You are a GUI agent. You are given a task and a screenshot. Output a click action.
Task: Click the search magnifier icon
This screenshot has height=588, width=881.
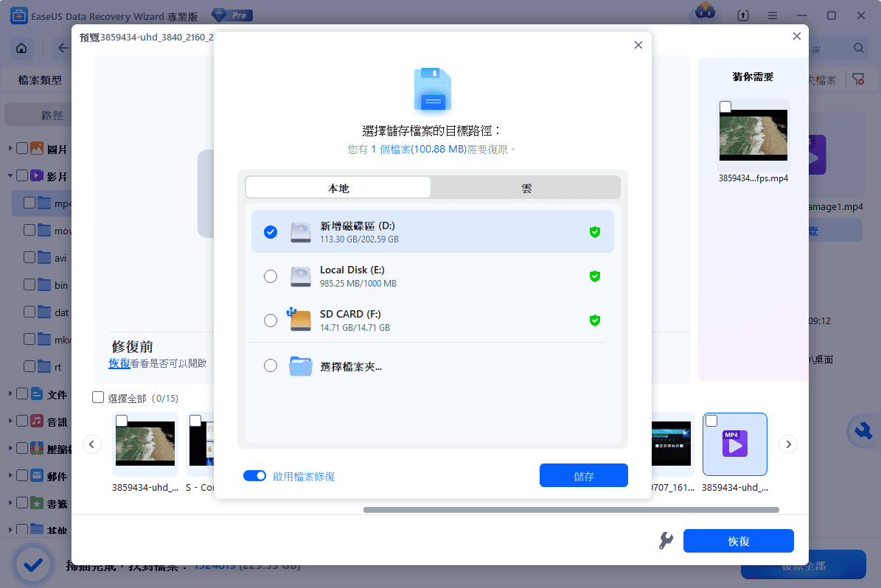(x=859, y=49)
